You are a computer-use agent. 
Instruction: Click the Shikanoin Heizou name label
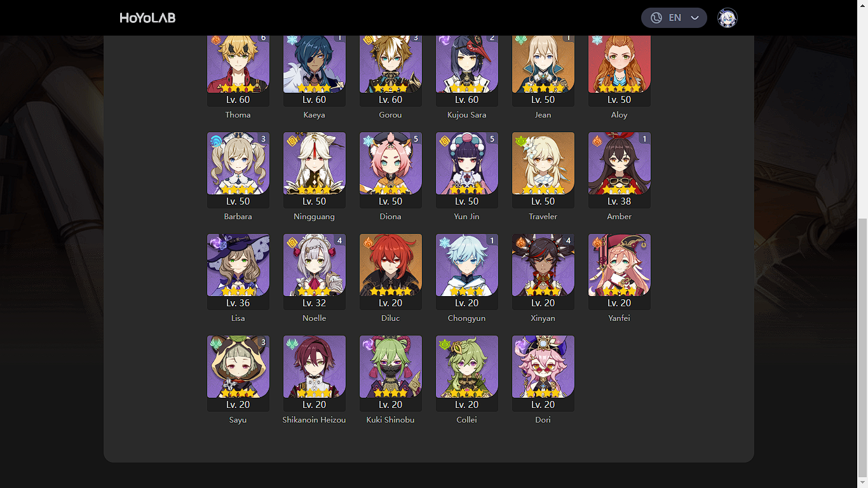click(315, 420)
